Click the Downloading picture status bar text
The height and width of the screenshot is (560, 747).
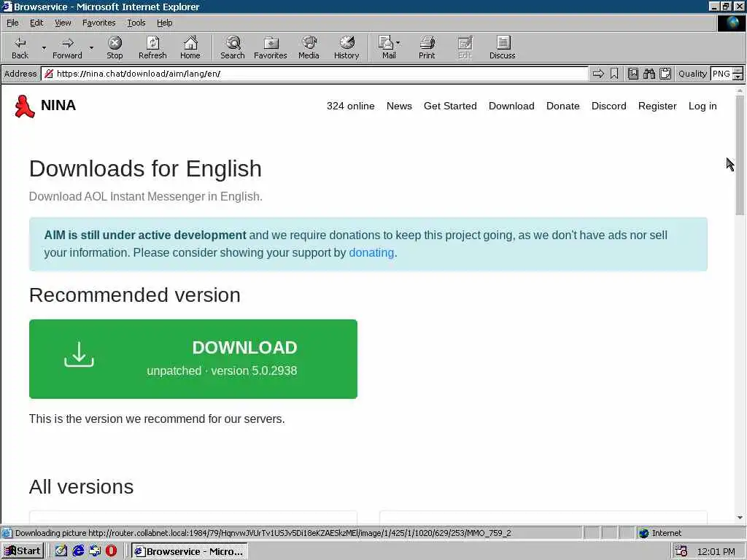click(x=263, y=533)
